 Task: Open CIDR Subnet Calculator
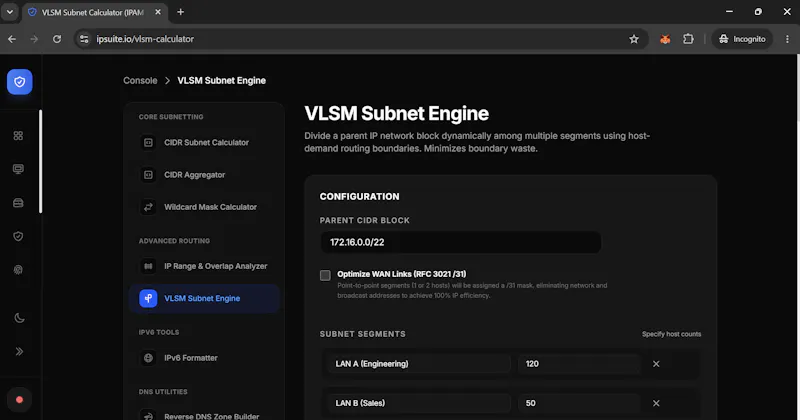tap(204, 142)
